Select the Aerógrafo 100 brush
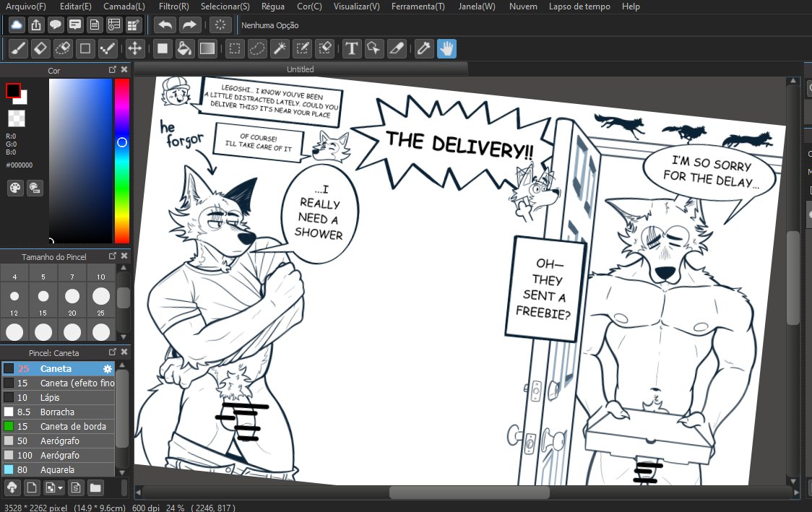 (x=58, y=456)
